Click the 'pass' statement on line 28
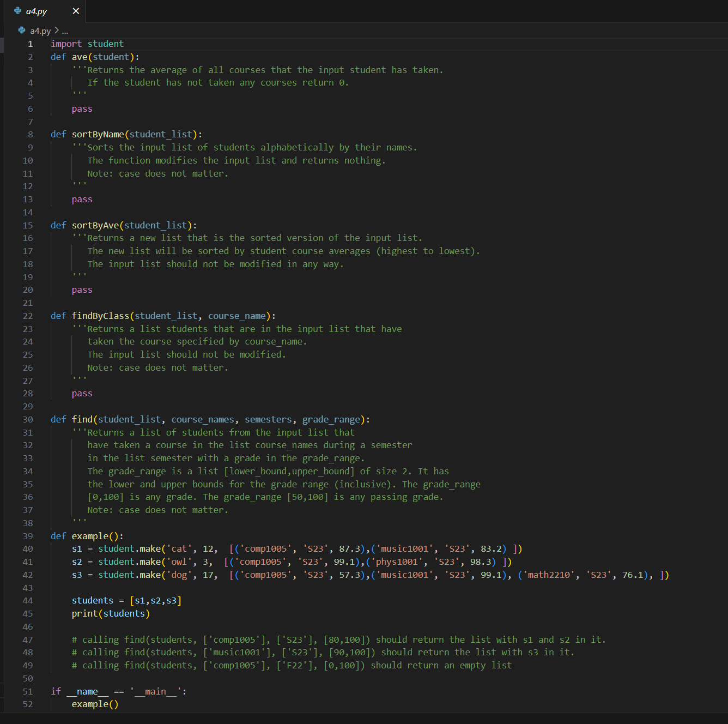 tap(82, 394)
